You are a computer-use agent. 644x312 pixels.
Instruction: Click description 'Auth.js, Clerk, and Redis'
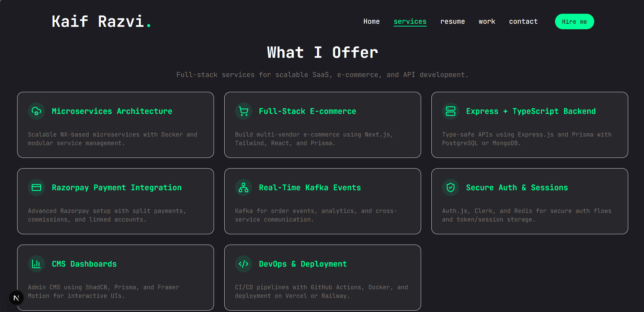point(527,215)
